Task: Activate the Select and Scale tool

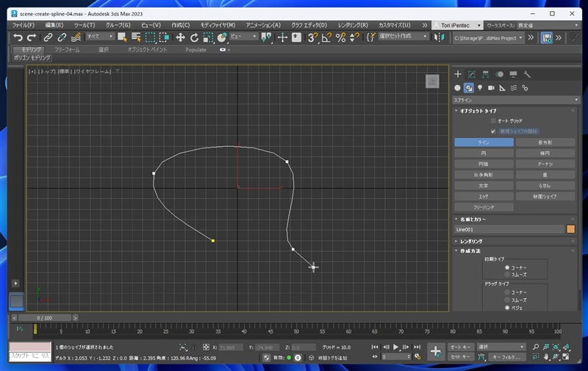Action: tap(208, 37)
